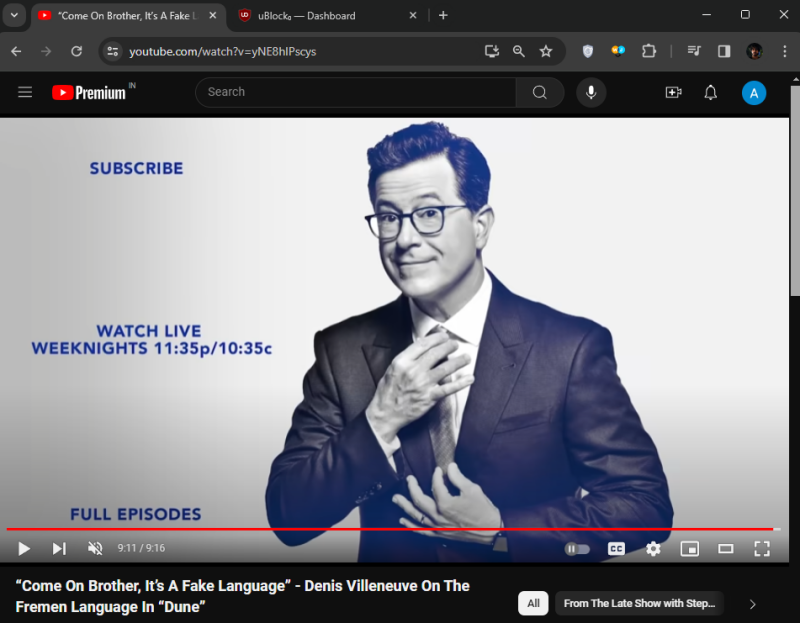Switch to the uBlock Dashboard tab
Image resolution: width=800 pixels, height=623 pixels.
[328, 16]
